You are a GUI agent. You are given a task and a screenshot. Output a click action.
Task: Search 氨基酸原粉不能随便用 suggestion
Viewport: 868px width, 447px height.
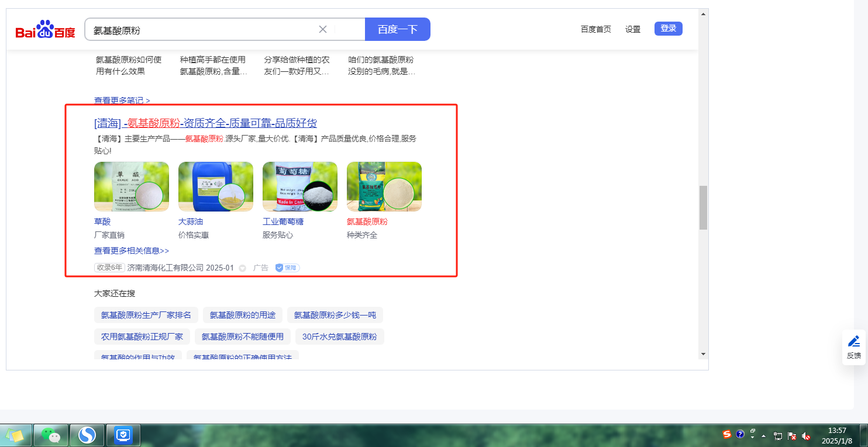pos(243,337)
